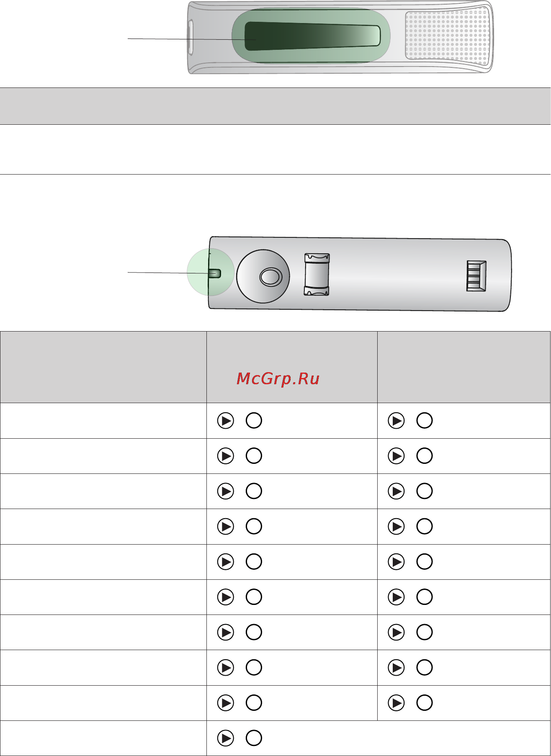
Task: Click empty circle in eighth row, middle column
Action: point(254,667)
